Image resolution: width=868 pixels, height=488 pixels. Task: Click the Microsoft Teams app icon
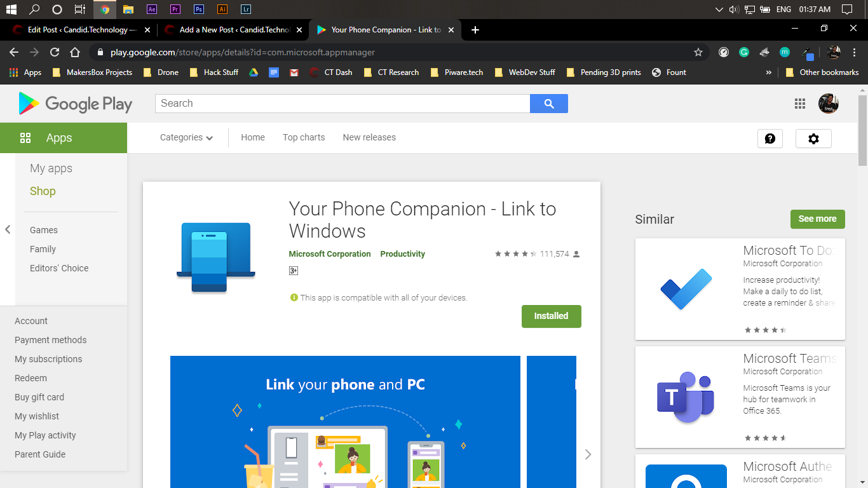click(x=686, y=398)
